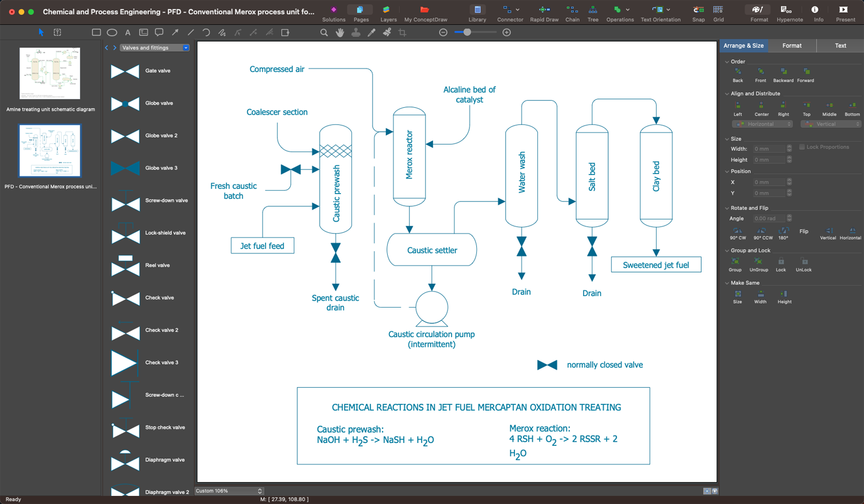This screenshot has height=504, width=864.
Task: Open the Hypernote panel
Action: pyautogui.click(x=789, y=13)
